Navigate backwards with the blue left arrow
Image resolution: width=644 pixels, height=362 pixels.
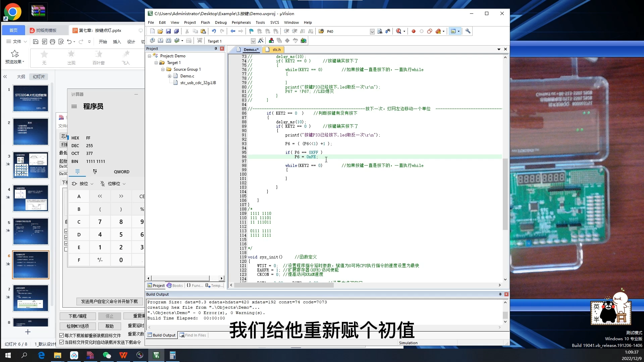tap(233, 31)
